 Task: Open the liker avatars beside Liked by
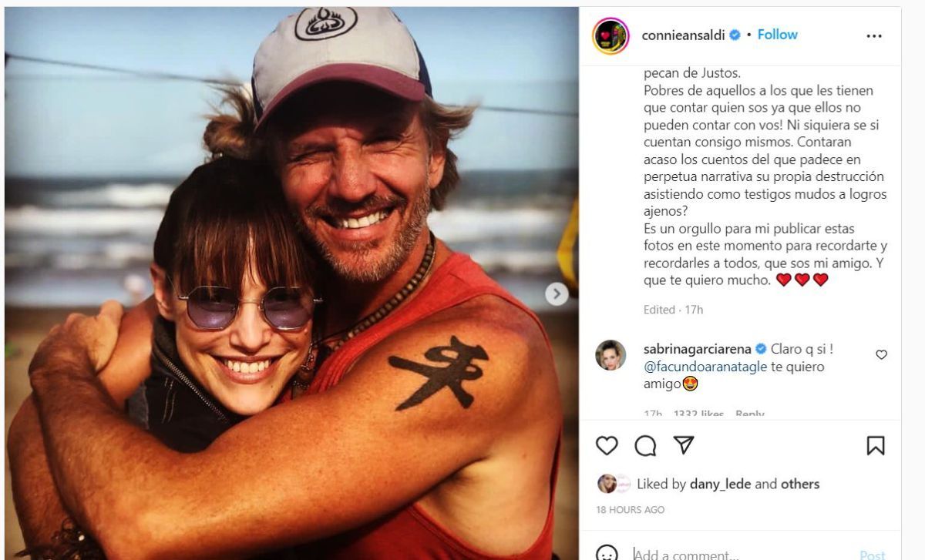click(614, 484)
